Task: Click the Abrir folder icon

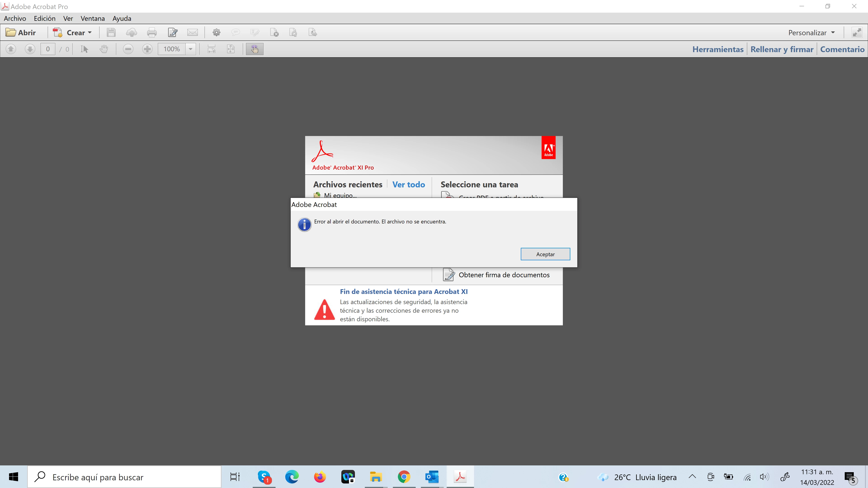Action: point(11,33)
